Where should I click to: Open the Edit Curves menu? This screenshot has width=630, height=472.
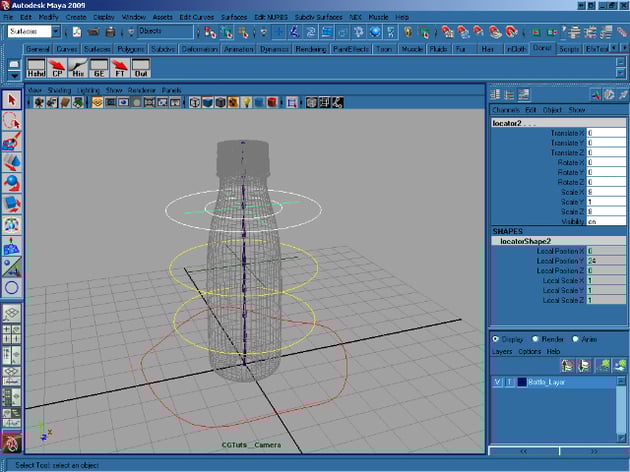click(x=195, y=17)
